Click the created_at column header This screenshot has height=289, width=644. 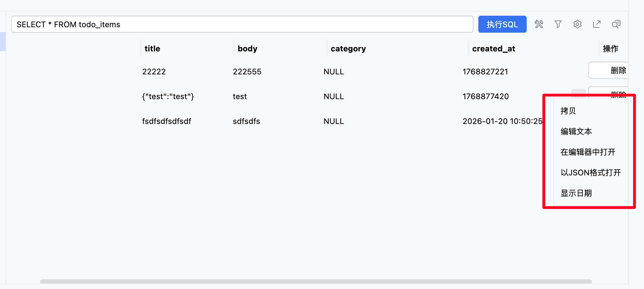coord(494,49)
